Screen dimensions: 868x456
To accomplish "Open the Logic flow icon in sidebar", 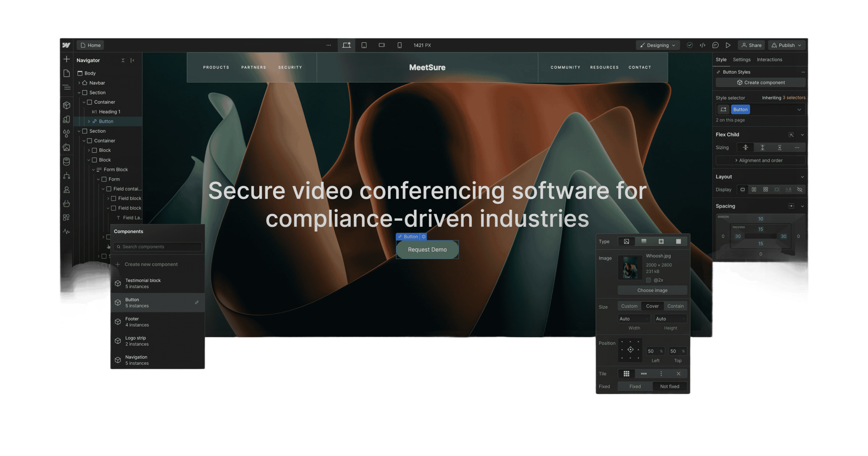I will pos(67,176).
